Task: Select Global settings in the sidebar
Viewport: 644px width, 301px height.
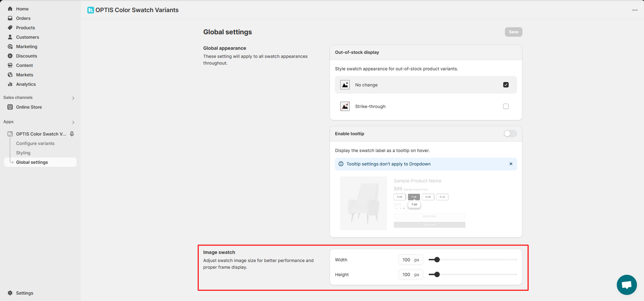Action: click(x=40, y=162)
